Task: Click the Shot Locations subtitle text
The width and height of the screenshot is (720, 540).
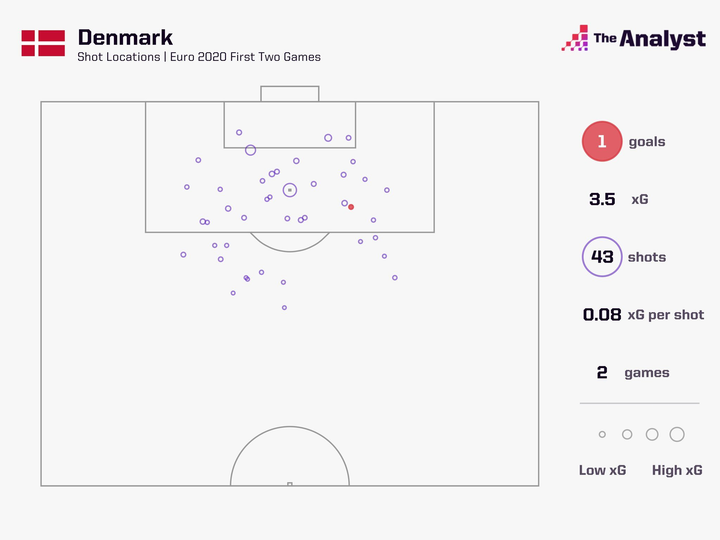Action: point(199,58)
